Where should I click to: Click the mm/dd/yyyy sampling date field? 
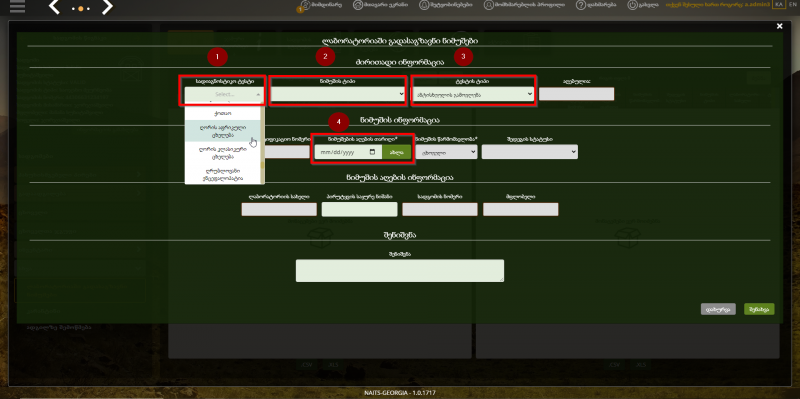(x=347, y=152)
